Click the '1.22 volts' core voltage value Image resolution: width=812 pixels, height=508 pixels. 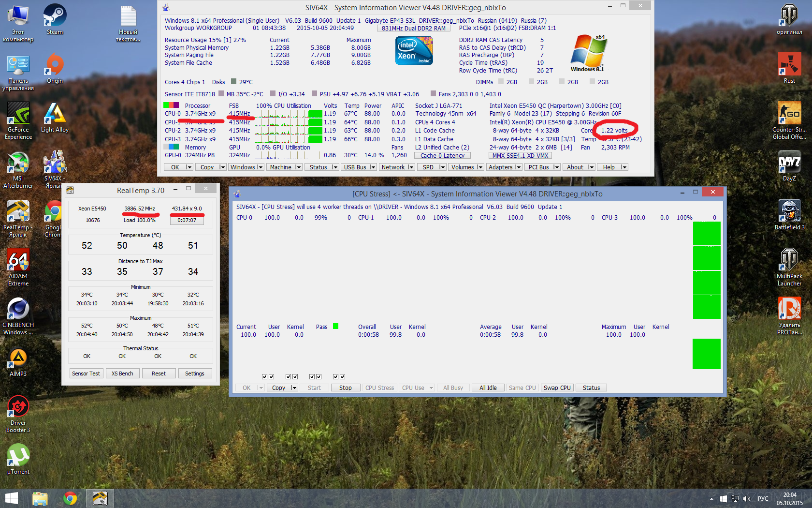click(x=614, y=131)
